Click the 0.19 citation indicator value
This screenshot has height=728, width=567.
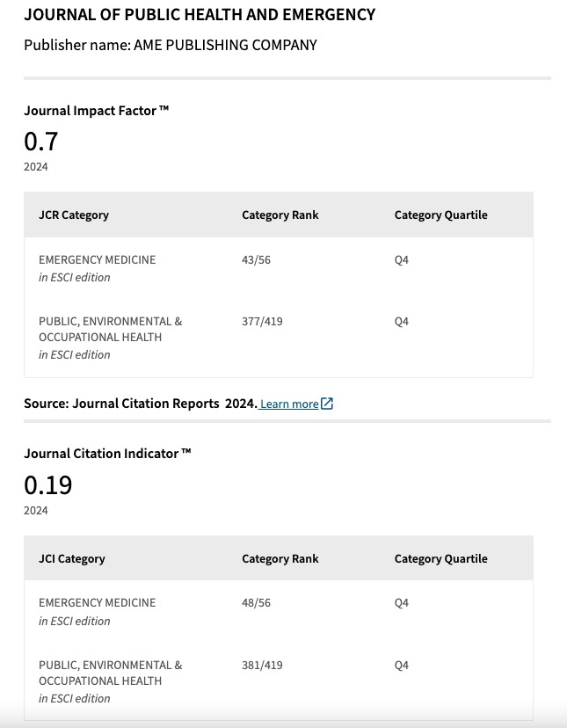(x=47, y=484)
